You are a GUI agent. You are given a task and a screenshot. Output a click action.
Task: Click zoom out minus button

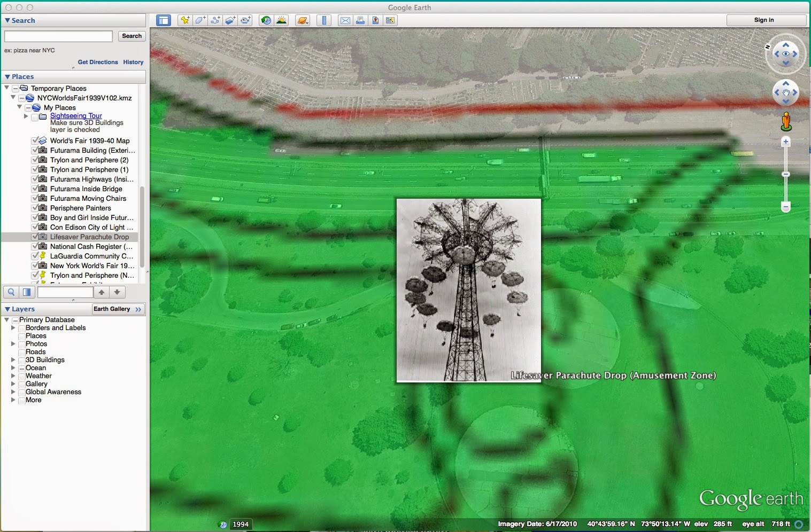point(786,207)
